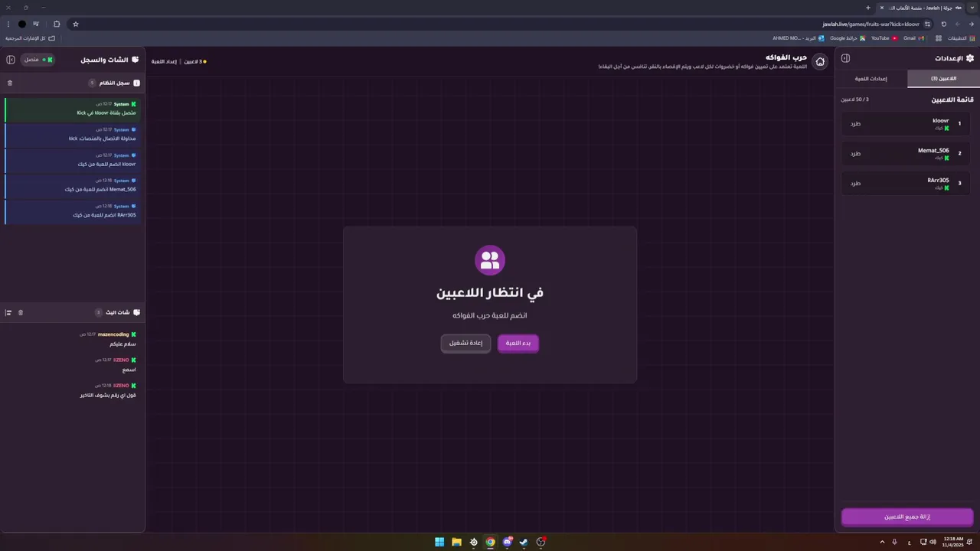Close the Jawlah browser tab
980x551 pixels.
point(882,8)
